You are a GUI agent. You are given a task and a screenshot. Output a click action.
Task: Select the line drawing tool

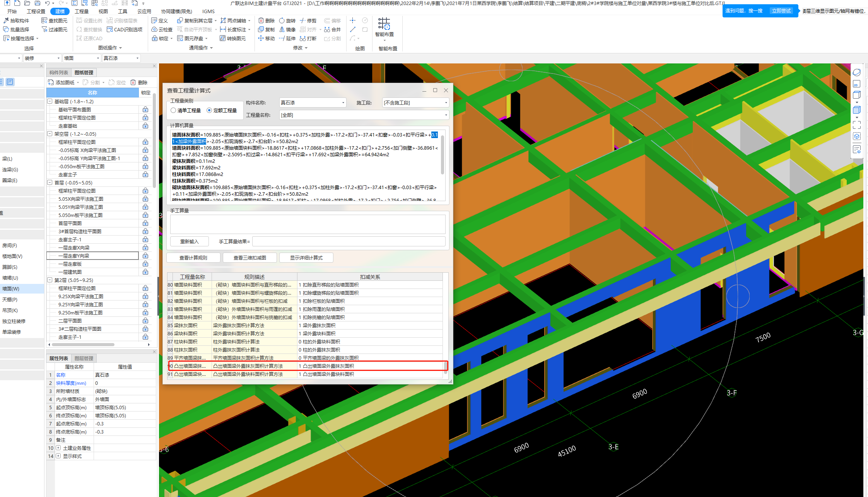352,29
